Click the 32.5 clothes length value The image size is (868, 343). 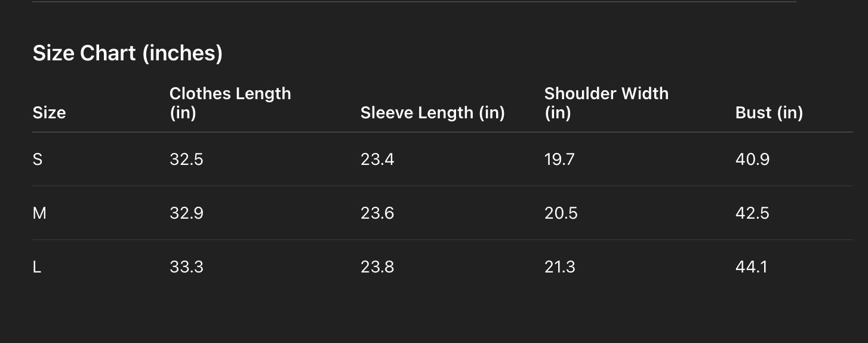coord(186,160)
